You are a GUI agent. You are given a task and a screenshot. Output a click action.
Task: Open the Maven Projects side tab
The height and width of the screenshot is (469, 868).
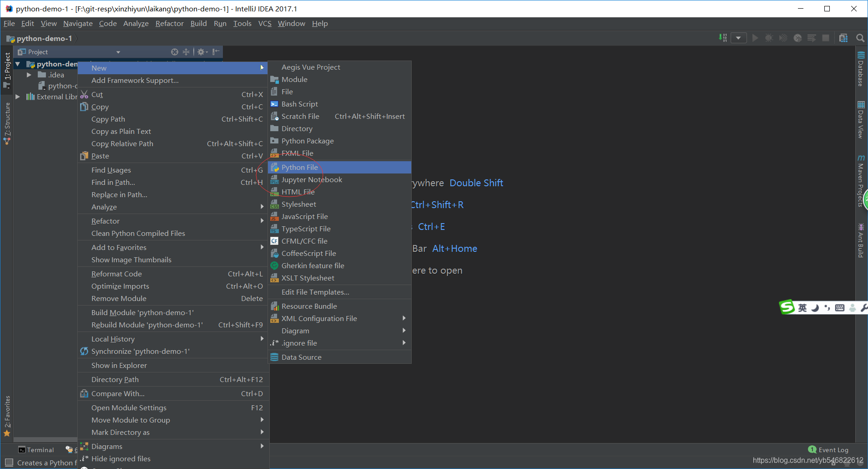861,181
